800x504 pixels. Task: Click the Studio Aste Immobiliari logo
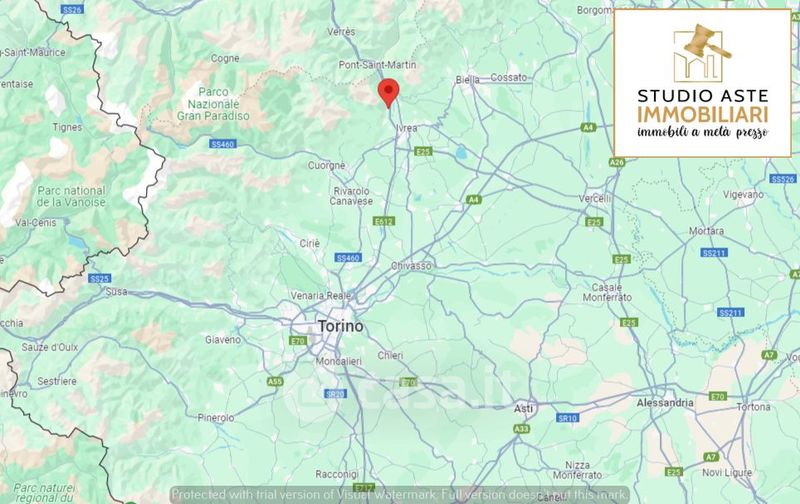(x=703, y=83)
